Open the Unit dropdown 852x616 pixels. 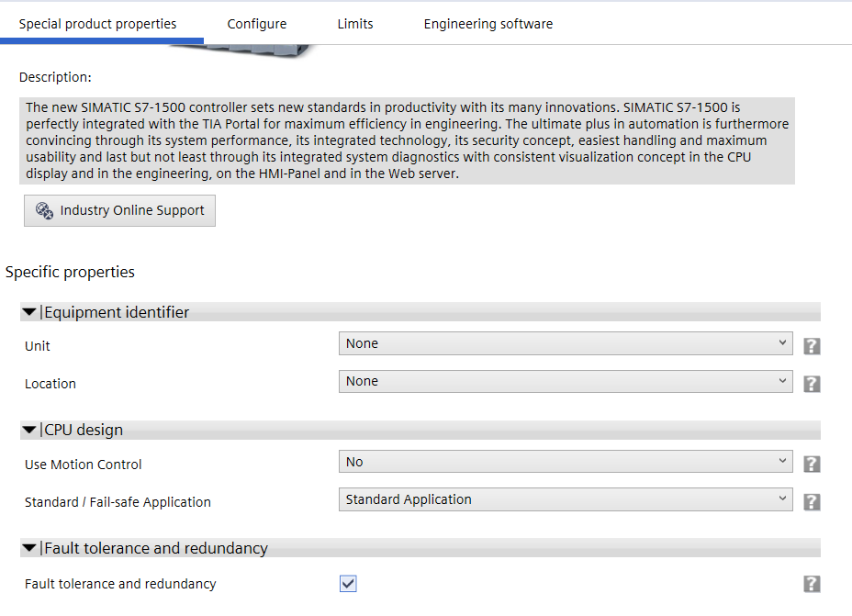[x=566, y=343]
